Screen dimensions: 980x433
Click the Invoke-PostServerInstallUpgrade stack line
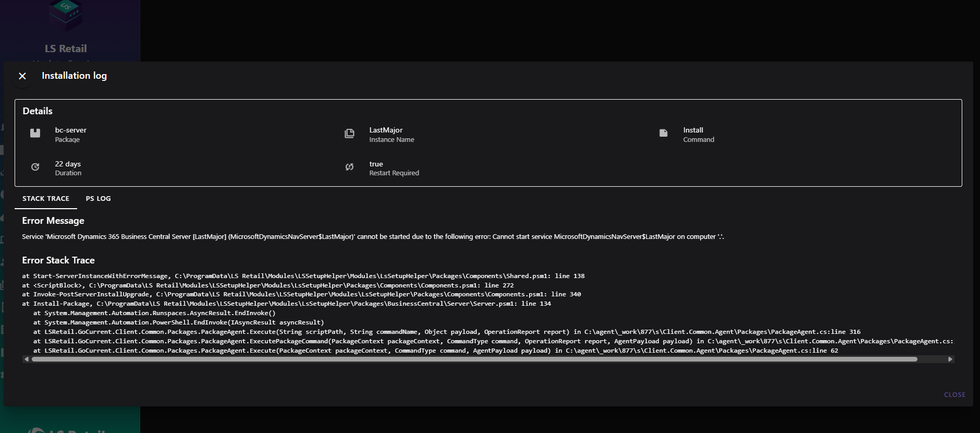pyautogui.click(x=301, y=294)
